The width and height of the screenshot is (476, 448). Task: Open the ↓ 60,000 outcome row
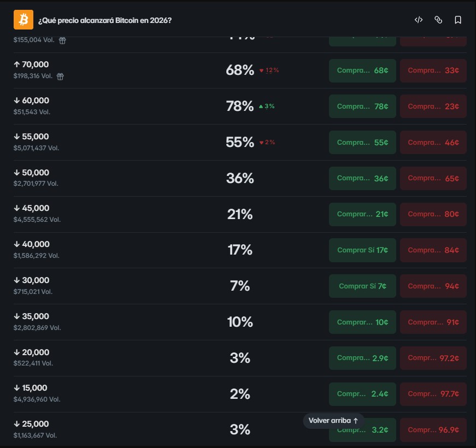tap(240, 106)
